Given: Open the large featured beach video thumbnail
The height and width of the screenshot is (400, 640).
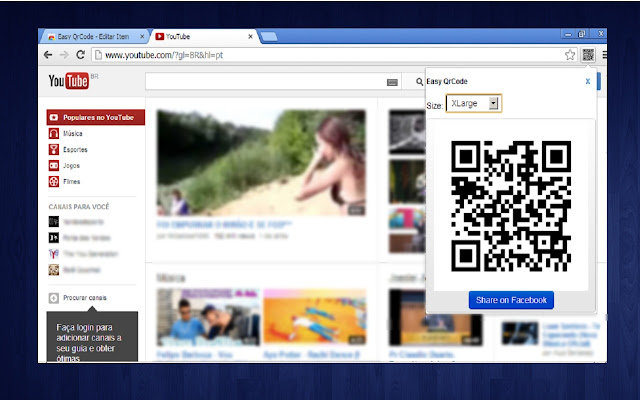Looking at the screenshot, I should coord(261,162).
